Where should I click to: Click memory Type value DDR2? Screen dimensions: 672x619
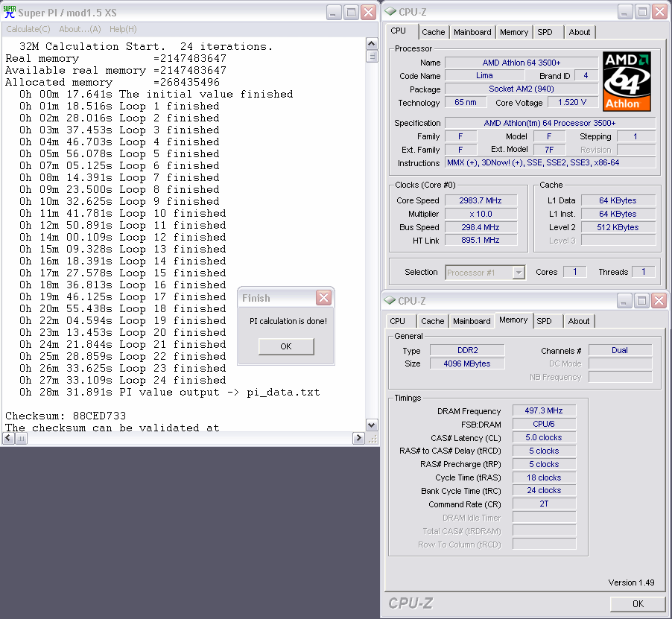467,350
